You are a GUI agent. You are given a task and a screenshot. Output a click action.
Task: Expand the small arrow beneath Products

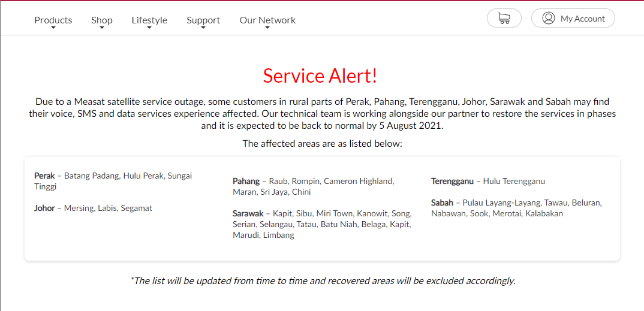pos(53,28)
